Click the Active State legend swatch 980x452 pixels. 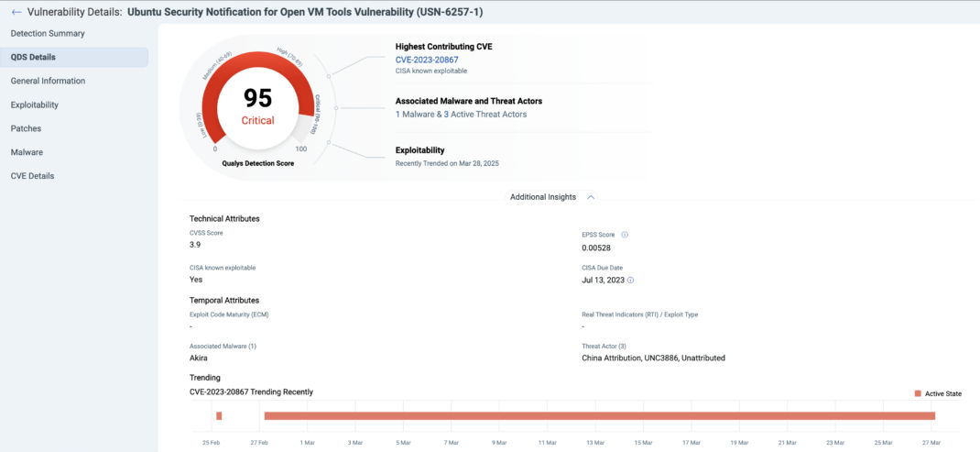tap(918, 393)
